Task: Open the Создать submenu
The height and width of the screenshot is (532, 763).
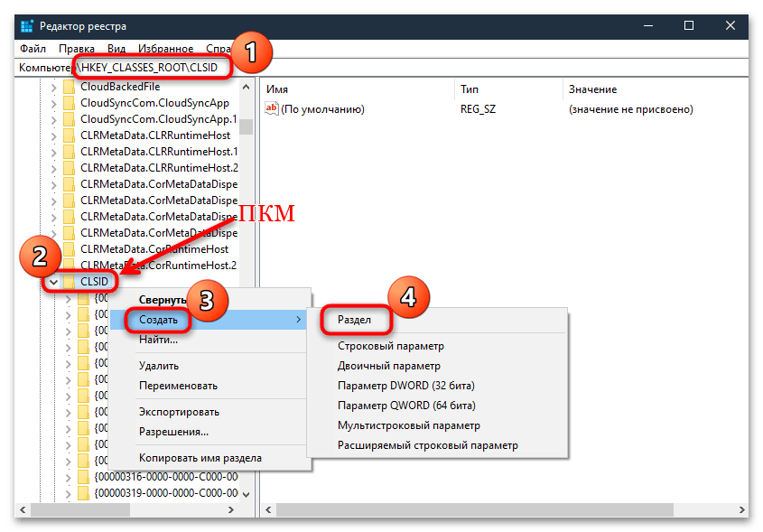Action: (x=209, y=320)
